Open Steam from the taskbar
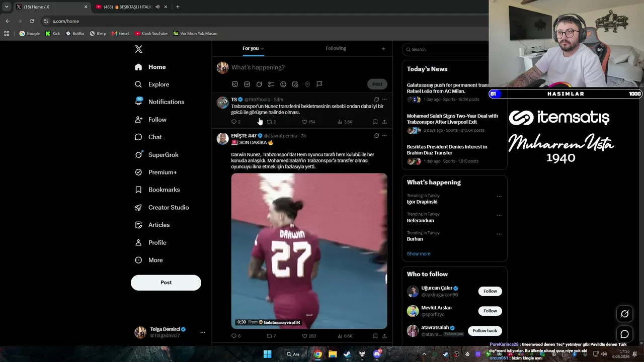This screenshot has height=362, width=644. tap(347, 354)
